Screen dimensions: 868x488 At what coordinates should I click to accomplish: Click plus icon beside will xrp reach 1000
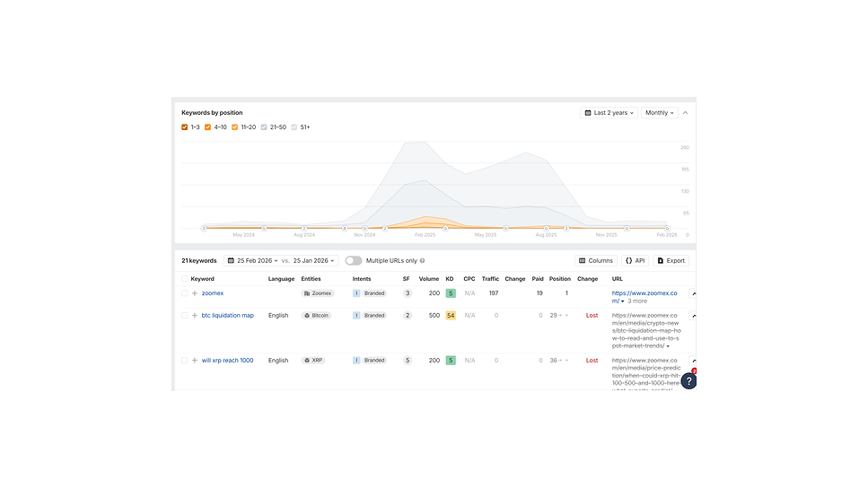pos(195,361)
